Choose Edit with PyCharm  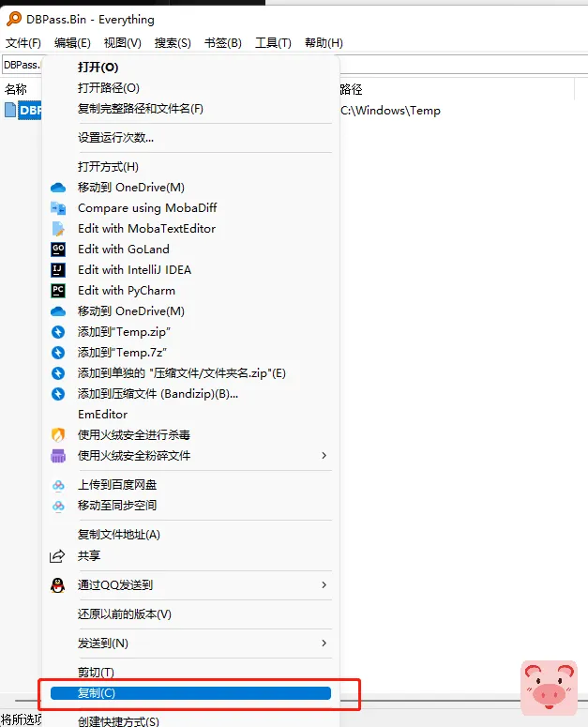tap(127, 291)
